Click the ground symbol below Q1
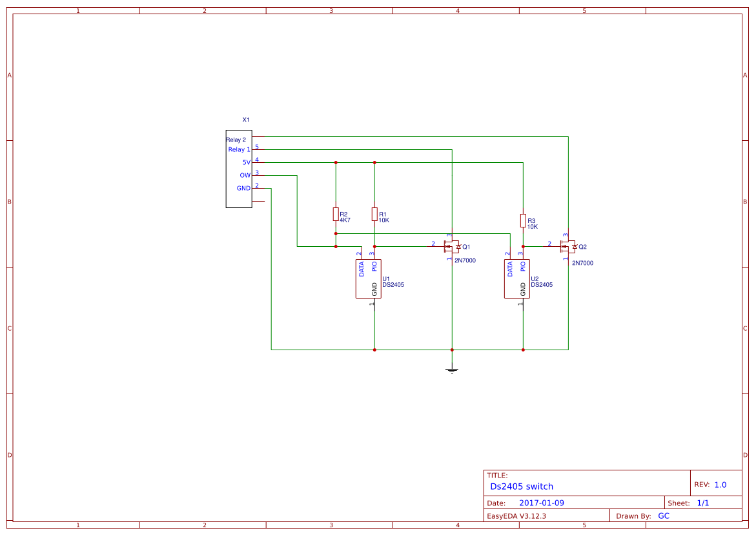Viewport: 756px width, 535px height. click(x=451, y=368)
